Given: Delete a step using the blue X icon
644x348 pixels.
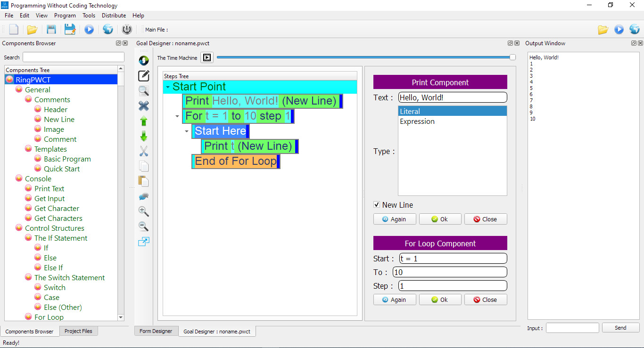Looking at the screenshot, I should [x=143, y=106].
